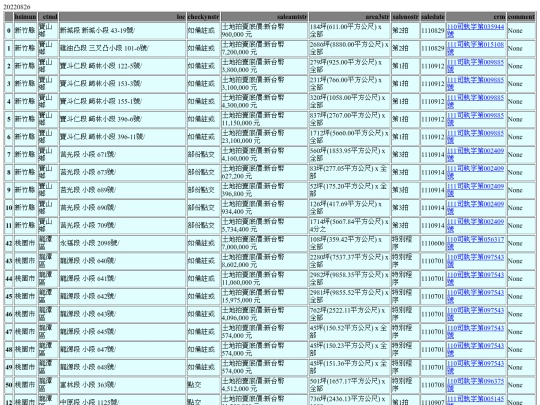Open the crm link in row 48

475,349
